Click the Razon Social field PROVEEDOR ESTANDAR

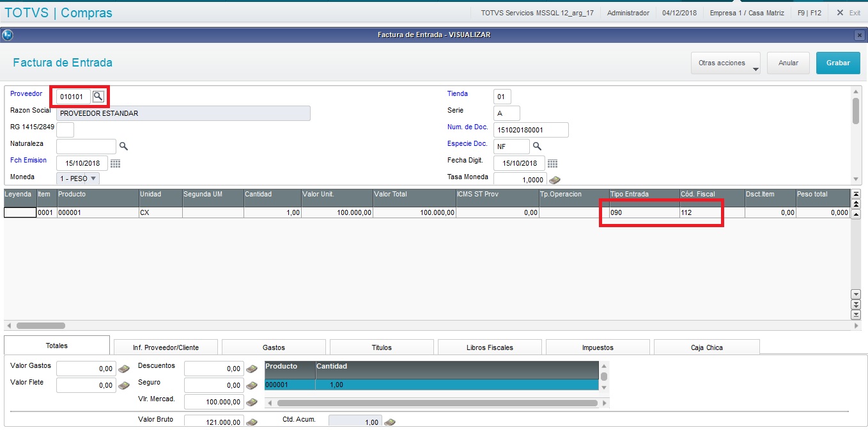183,113
